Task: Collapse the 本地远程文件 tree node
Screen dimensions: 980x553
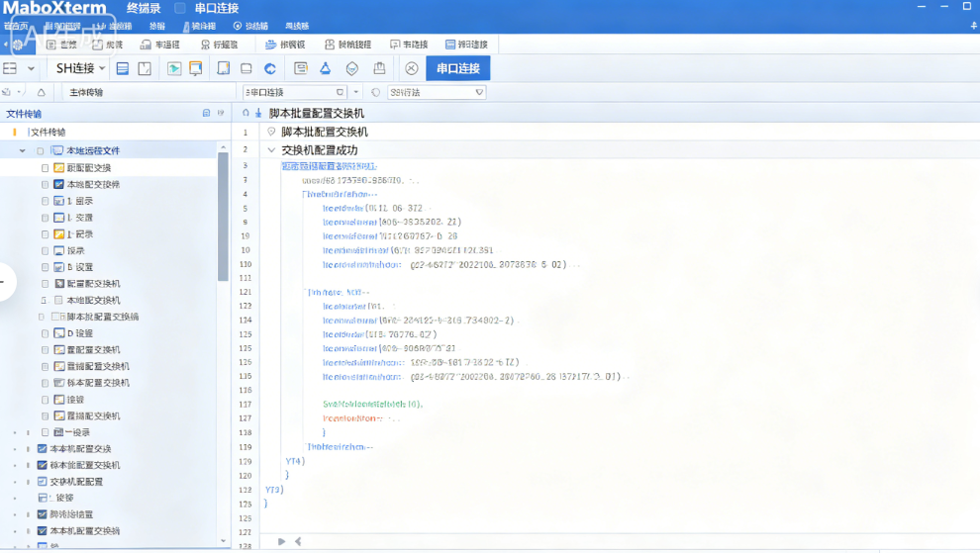Action: point(23,151)
